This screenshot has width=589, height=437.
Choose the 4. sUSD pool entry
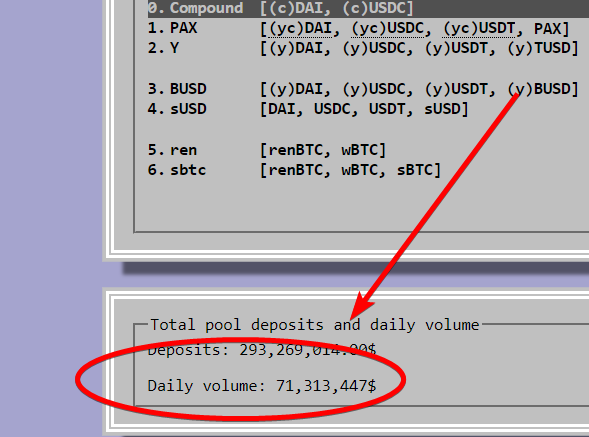(x=308, y=109)
